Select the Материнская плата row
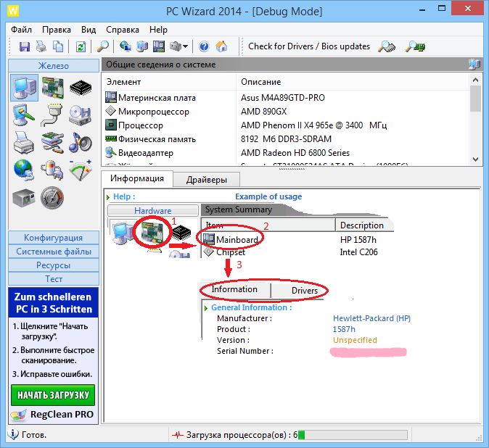This screenshot has width=489, height=448. 285,98
